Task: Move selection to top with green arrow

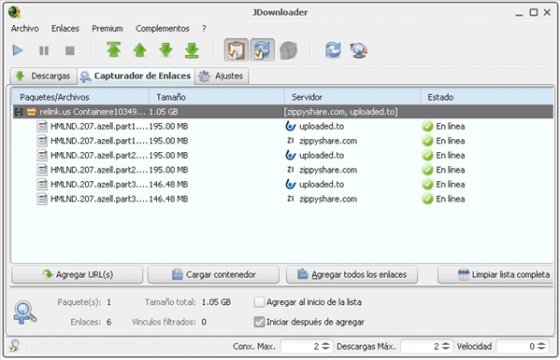Action: [114, 50]
